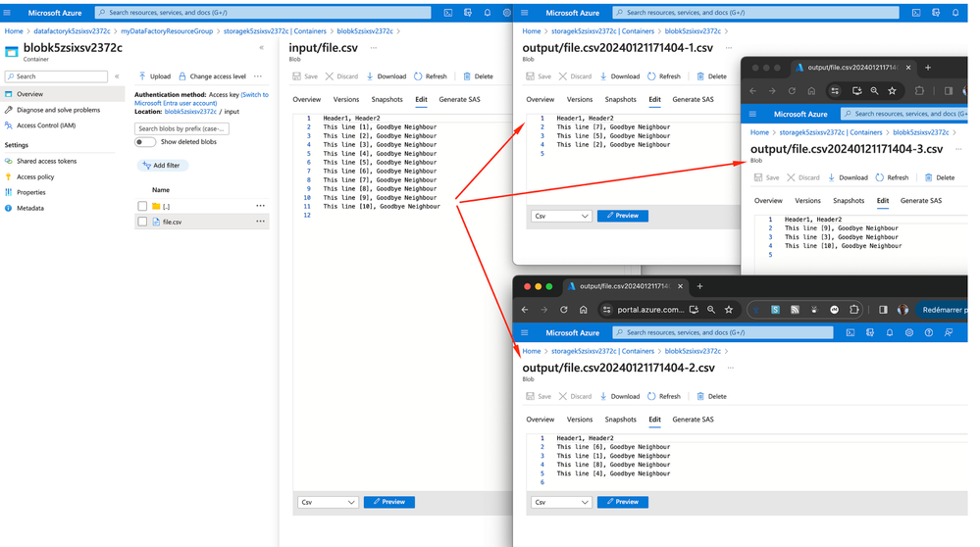This screenshot has width=980, height=547.
Task: Click Download in output file -1.csv toolbar
Action: click(x=619, y=76)
